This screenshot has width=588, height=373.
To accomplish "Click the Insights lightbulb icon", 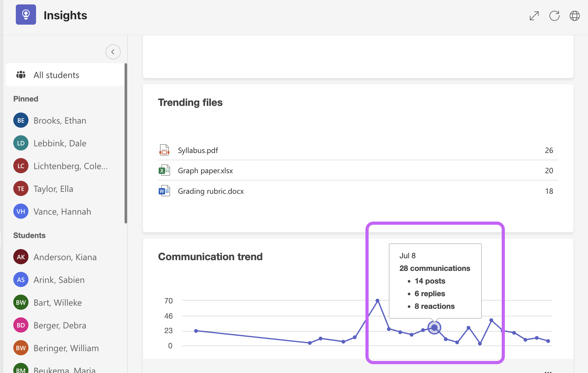I will [x=26, y=15].
